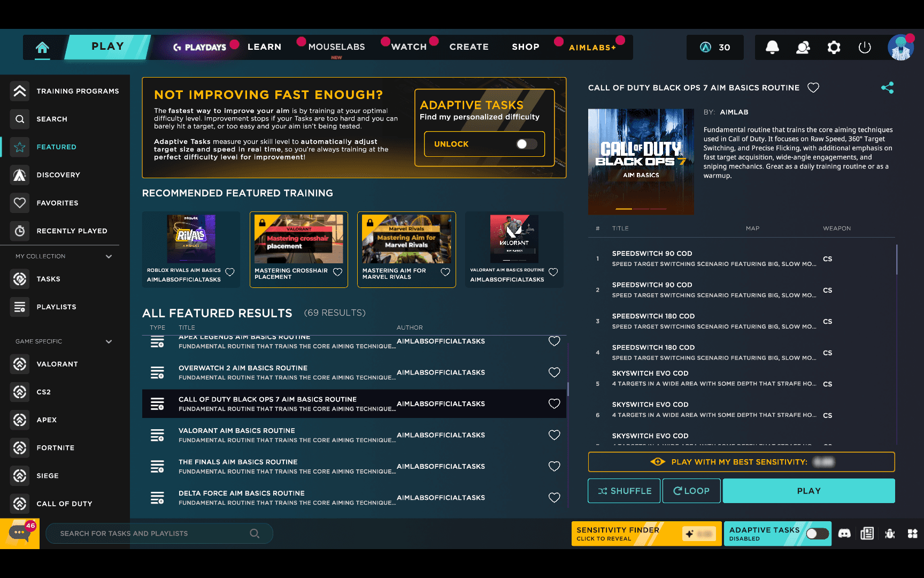Go to the Home icon
924x578 pixels.
coord(42,48)
